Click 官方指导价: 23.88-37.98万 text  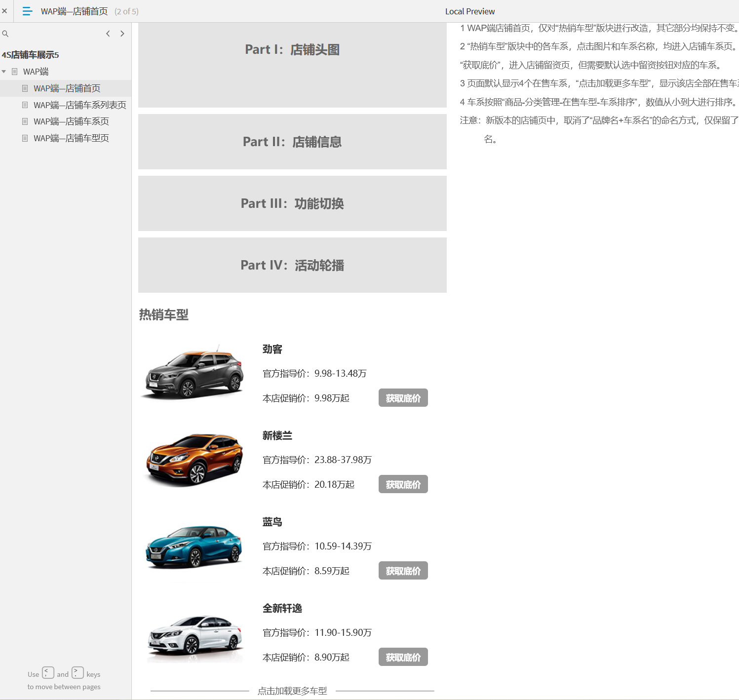coord(317,460)
